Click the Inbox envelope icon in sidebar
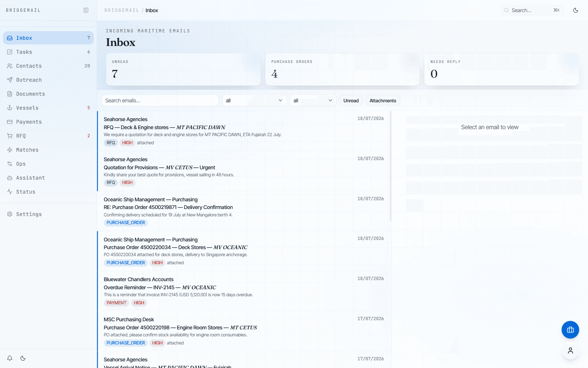The height and width of the screenshot is (368, 588). click(10, 38)
